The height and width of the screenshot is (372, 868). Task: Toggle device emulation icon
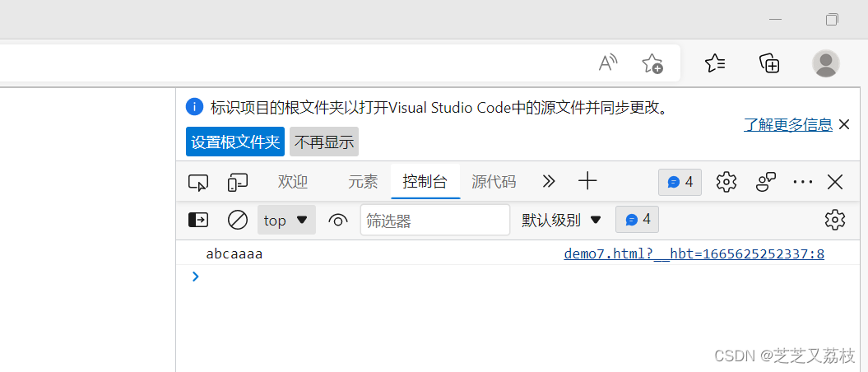coord(238,182)
